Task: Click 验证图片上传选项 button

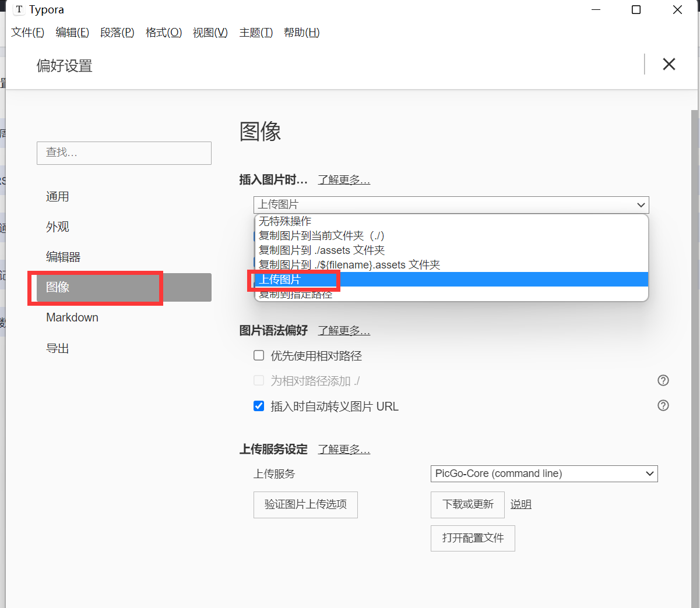Action: [x=305, y=505]
